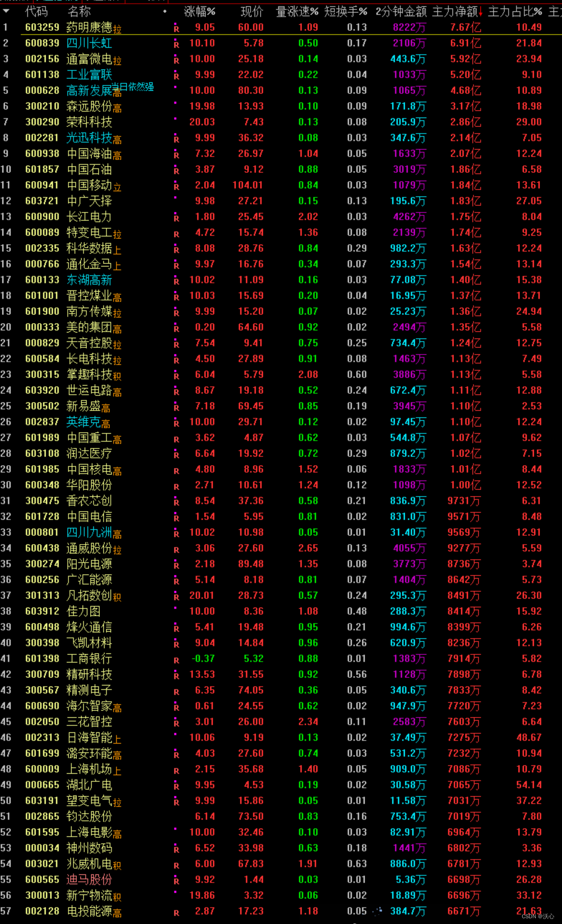Select stock name 海尔智家
This screenshot has height=924, width=562.
pyautogui.click(x=89, y=706)
